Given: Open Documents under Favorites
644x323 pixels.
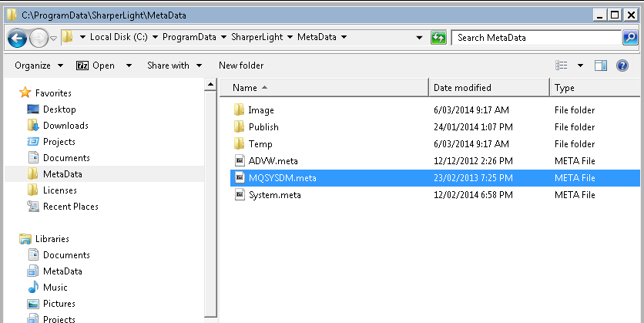Looking at the screenshot, I should (x=66, y=158).
